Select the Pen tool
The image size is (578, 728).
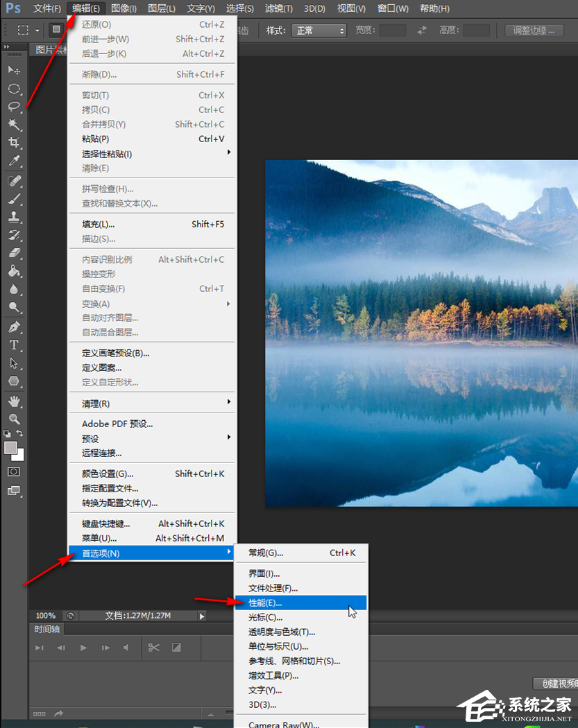click(x=14, y=327)
